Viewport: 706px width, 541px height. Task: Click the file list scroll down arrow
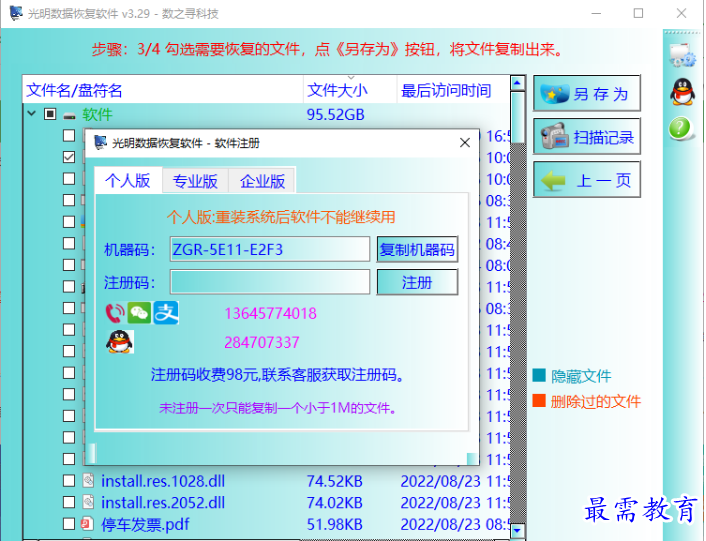518,530
